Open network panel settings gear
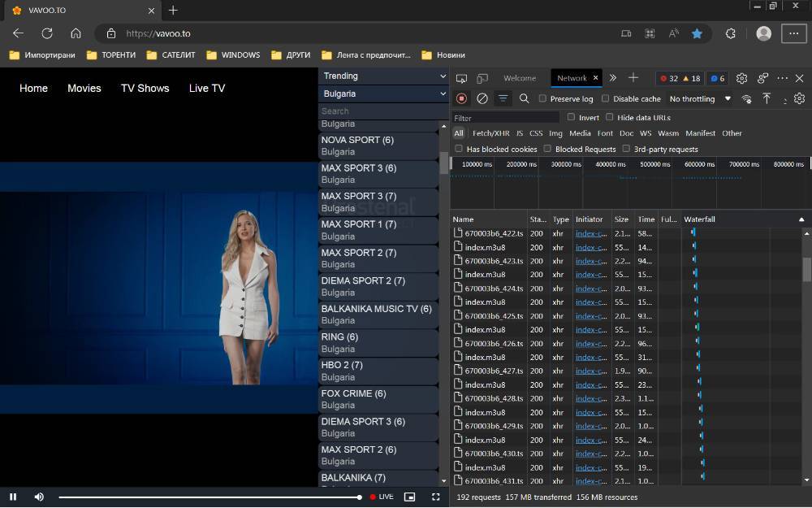Image resolution: width=812 pixels, height=508 pixels. [799, 98]
